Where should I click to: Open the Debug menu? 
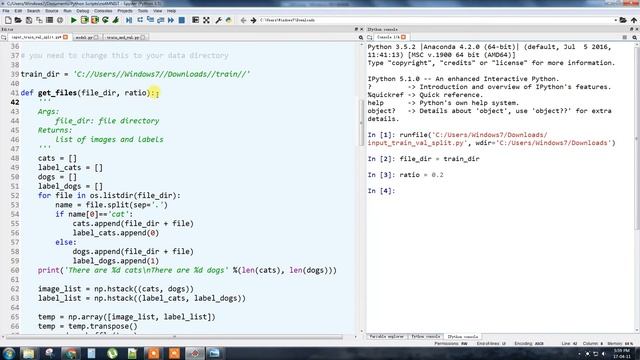click(x=82, y=11)
